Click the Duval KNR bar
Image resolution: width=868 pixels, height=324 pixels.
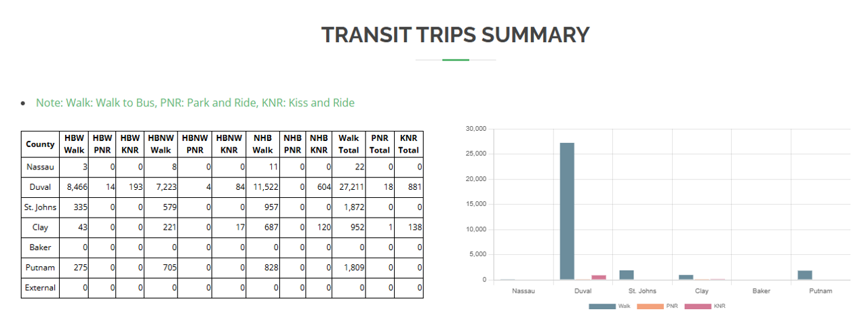coord(598,277)
